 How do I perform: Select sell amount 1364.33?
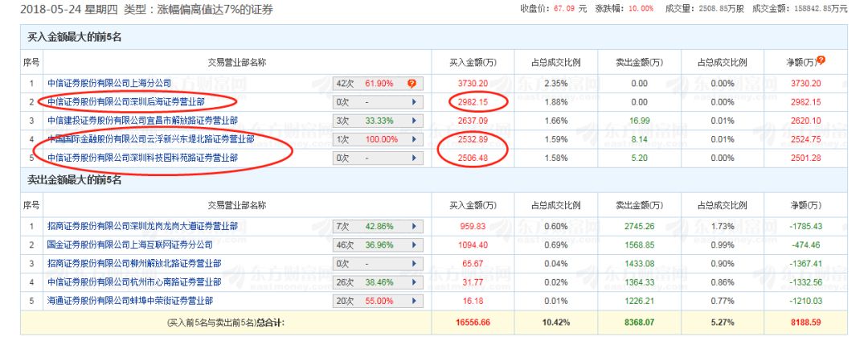pos(640,282)
